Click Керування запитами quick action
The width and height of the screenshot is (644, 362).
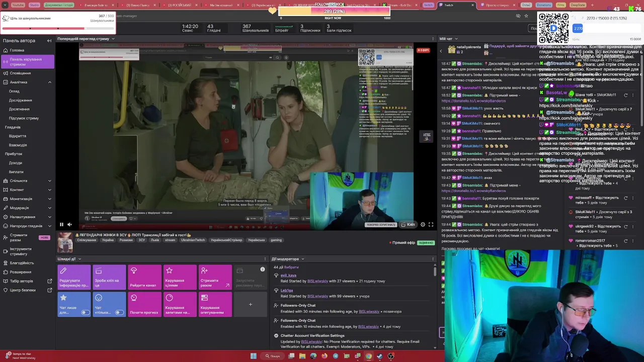pos(180,304)
